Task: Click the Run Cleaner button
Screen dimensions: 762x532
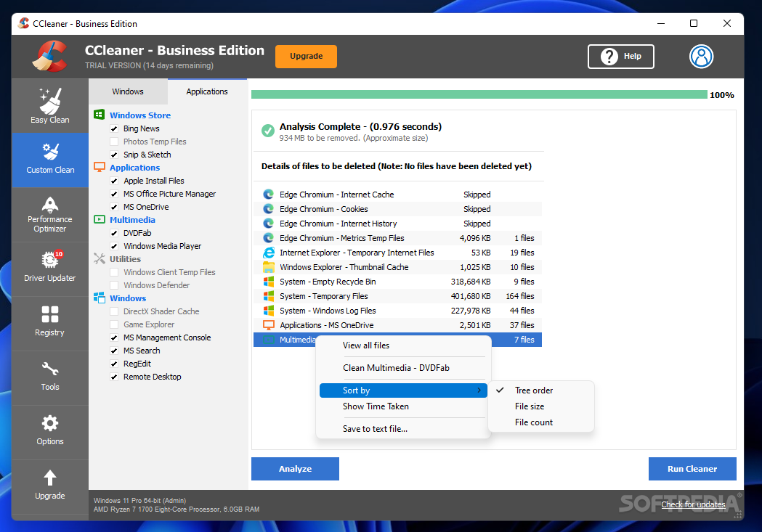Action: click(692, 469)
